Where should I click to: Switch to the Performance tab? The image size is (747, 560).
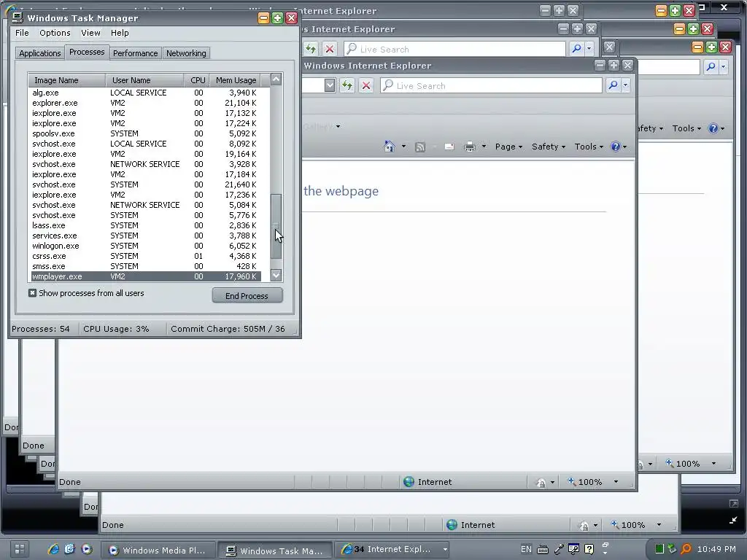(135, 53)
